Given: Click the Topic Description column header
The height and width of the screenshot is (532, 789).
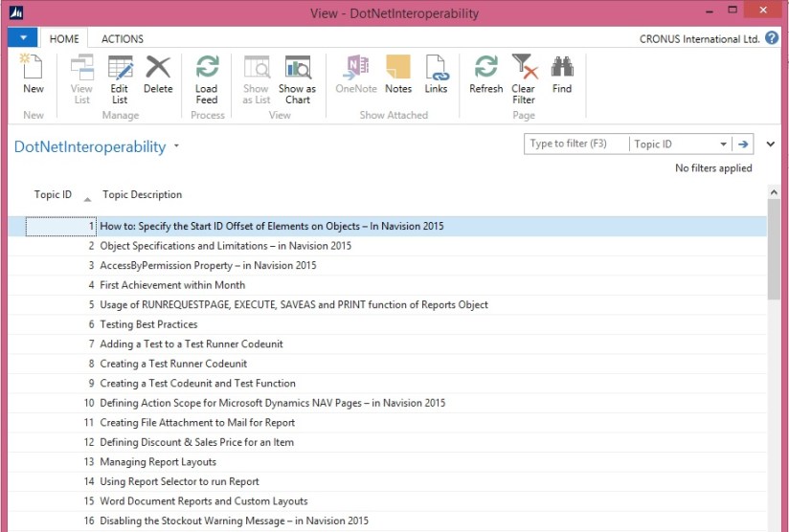Looking at the screenshot, I should point(143,194).
